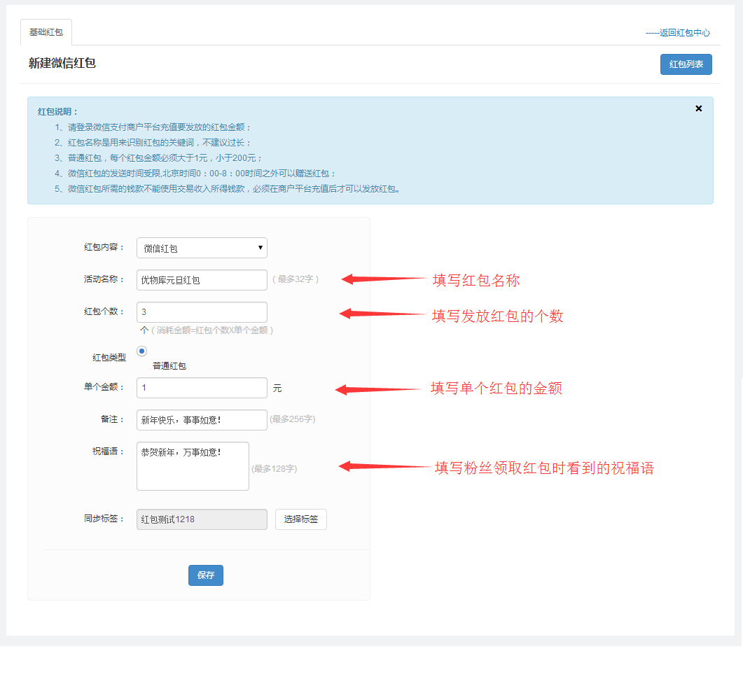Image resolution: width=743 pixels, height=700 pixels.
Task: Click the red arrow pointing at 祝福语
Action: pyautogui.click(x=384, y=466)
